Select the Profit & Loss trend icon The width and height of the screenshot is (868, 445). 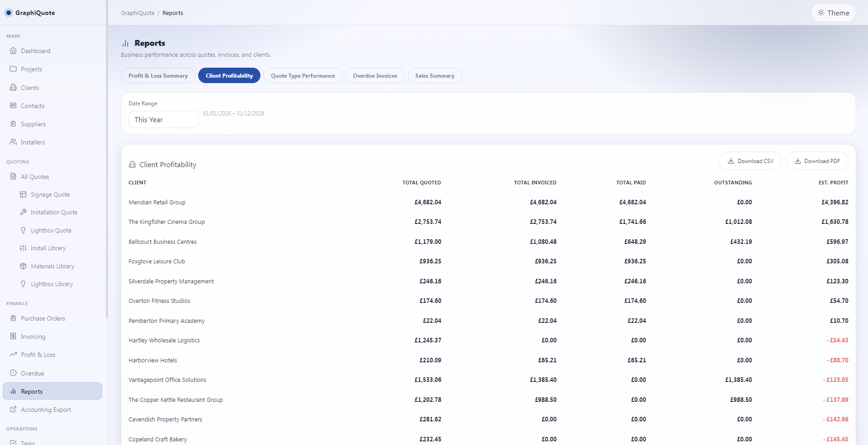point(13,355)
